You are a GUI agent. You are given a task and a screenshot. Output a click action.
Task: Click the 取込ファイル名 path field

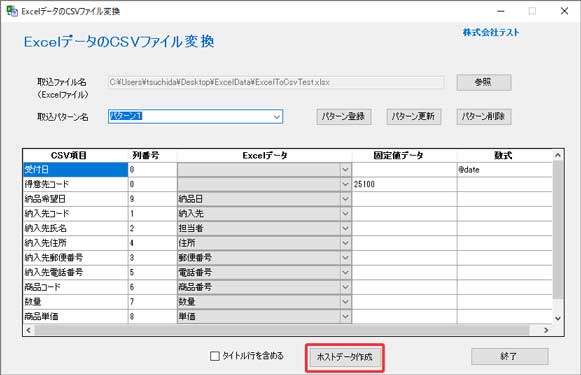(276, 82)
